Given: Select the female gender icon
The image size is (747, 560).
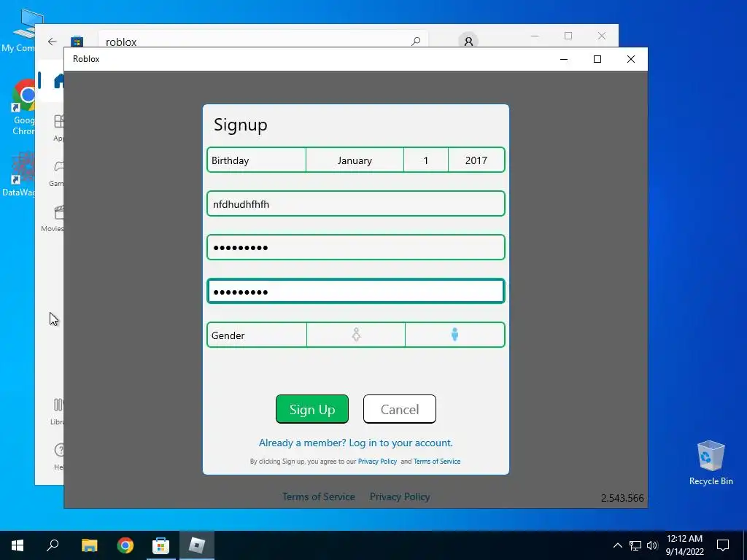Looking at the screenshot, I should (x=356, y=335).
